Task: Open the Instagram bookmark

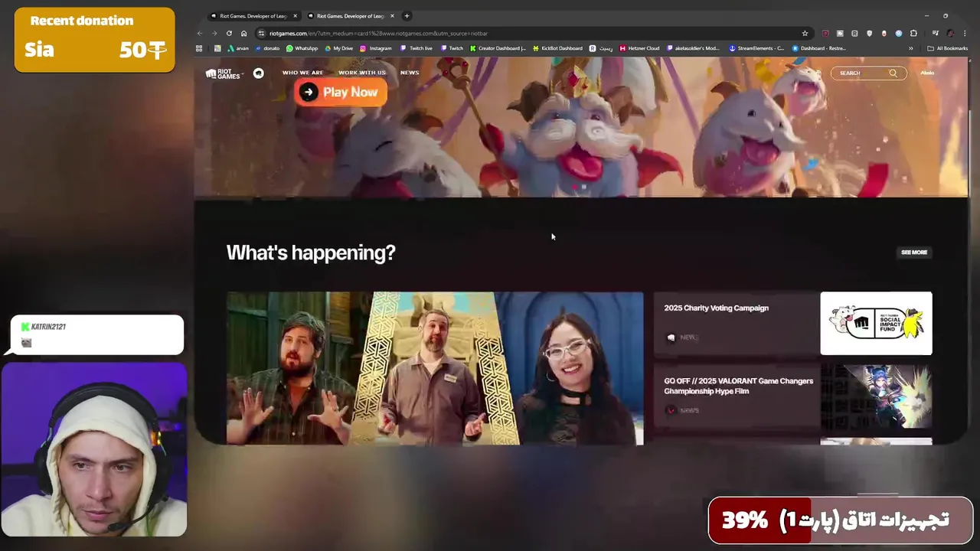Action: (x=375, y=48)
